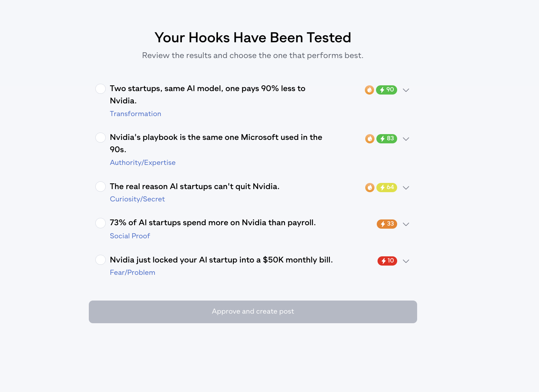Click the orange 33 score badge
The height and width of the screenshot is (392, 539).
(387, 224)
